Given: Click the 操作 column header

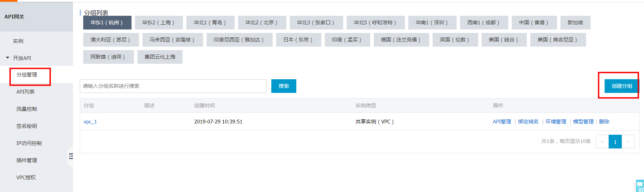Looking at the screenshot, I should click(x=498, y=106).
